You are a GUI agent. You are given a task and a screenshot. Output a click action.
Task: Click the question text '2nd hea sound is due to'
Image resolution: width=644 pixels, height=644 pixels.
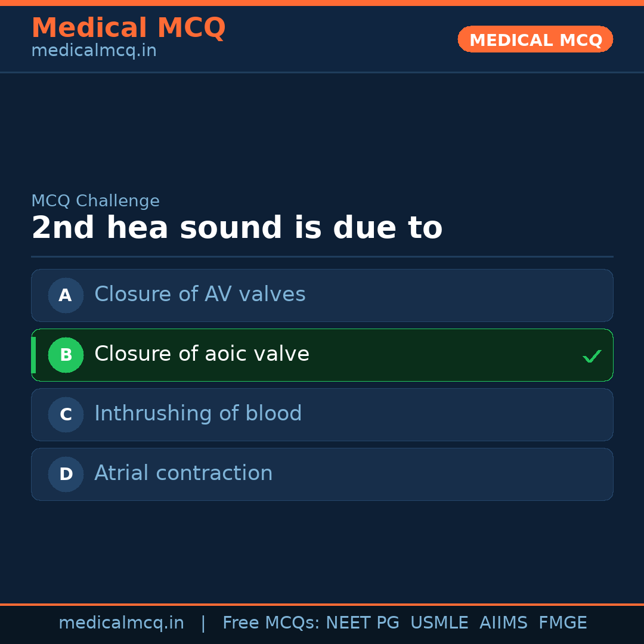(237, 227)
